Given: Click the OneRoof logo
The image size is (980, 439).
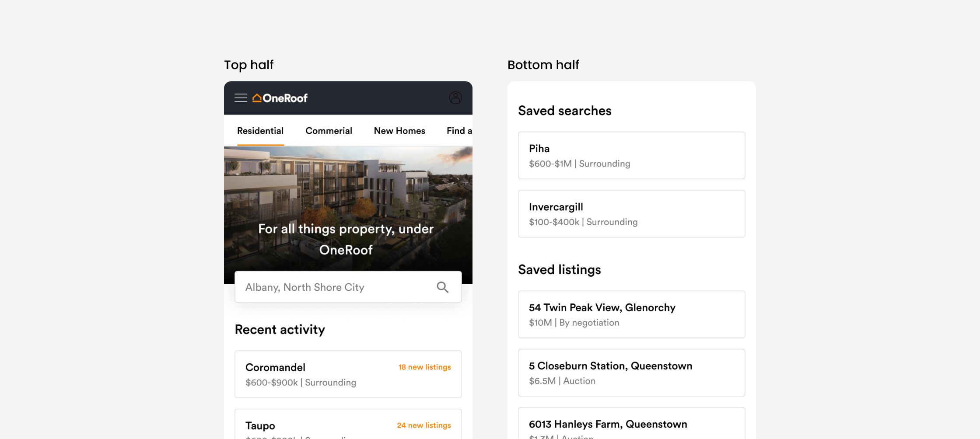Looking at the screenshot, I should pyautogui.click(x=280, y=98).
